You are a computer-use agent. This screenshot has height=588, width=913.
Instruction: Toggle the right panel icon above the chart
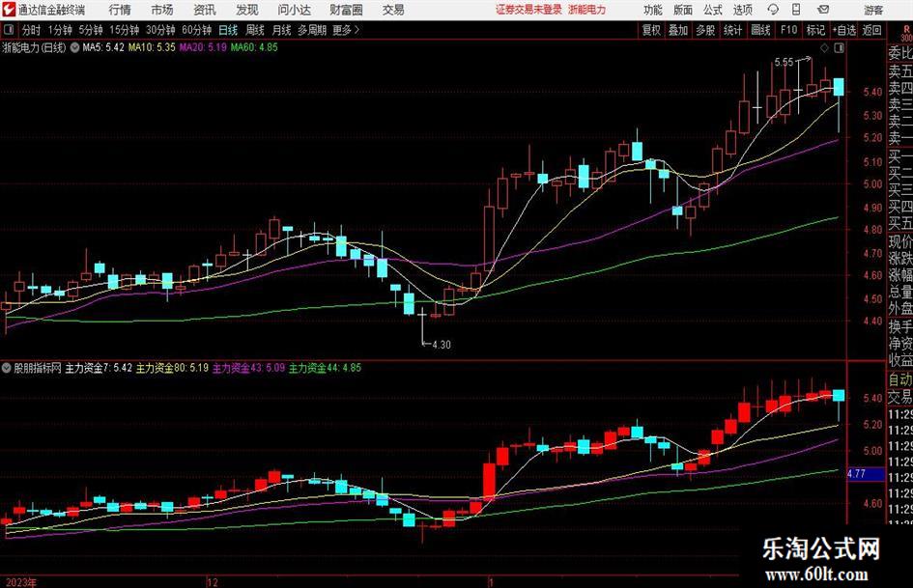(x=839, y=48)
